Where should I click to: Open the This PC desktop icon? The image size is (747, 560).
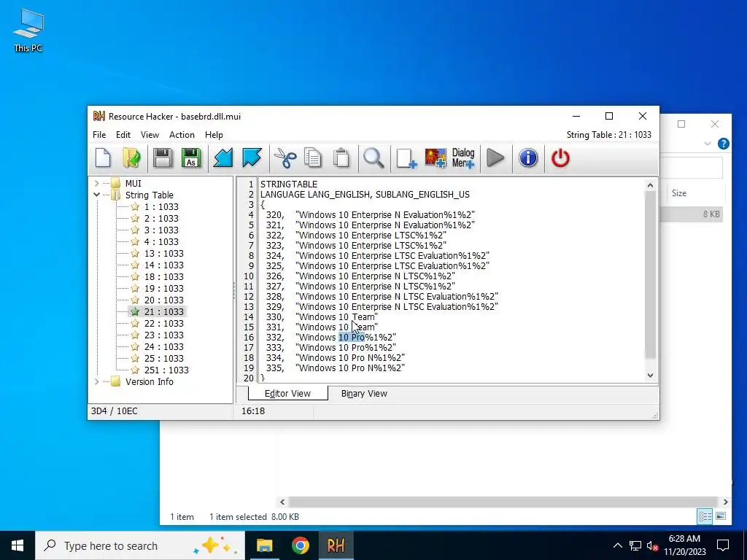coord(28,31)
